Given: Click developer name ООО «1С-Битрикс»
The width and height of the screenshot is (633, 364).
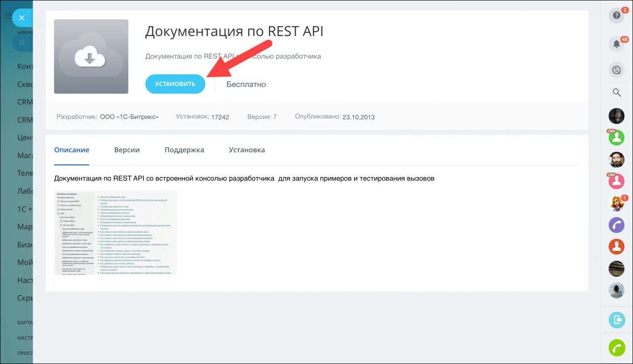Looking at the screenshot, I should [130, 117].
